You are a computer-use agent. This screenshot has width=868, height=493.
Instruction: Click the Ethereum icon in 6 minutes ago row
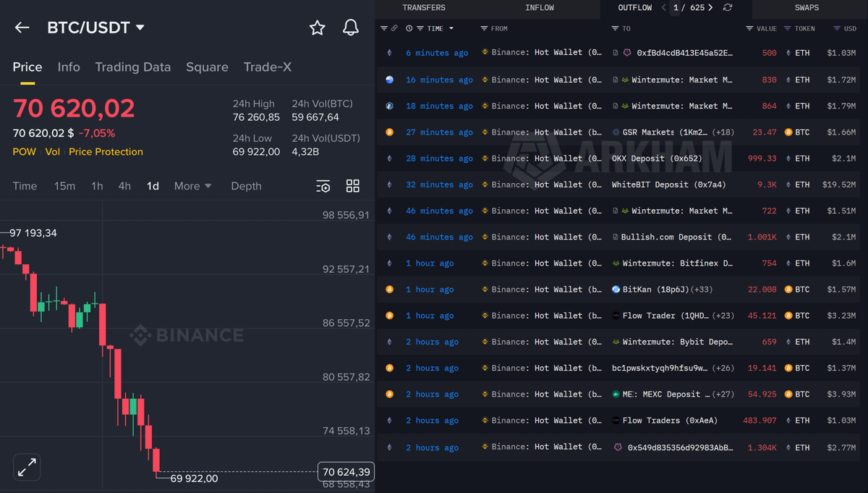pyautogui.click(x=389, y=54)
